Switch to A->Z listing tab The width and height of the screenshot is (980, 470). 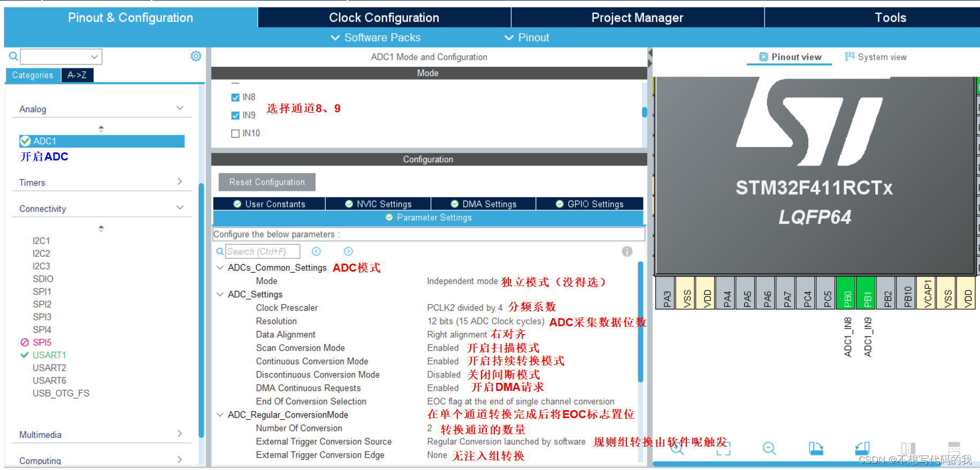[x=77, y=75]
